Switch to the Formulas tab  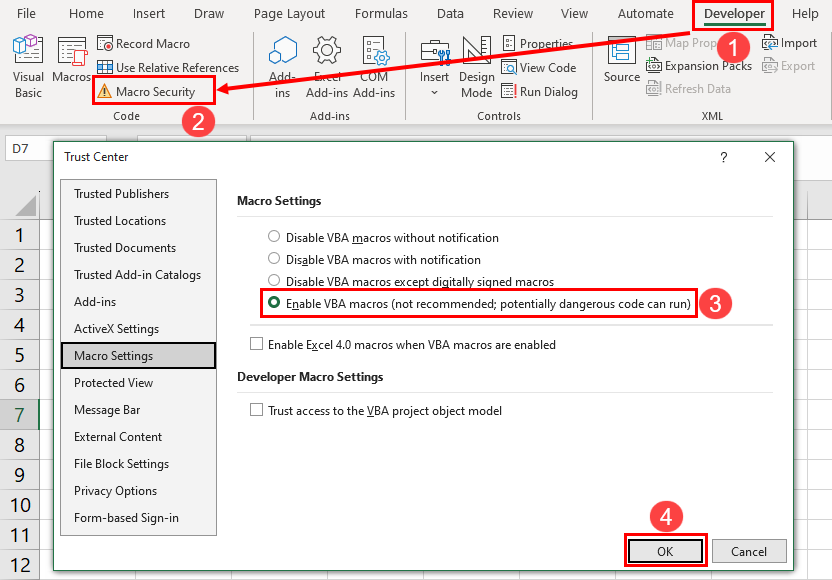click(x=381, y=13)
